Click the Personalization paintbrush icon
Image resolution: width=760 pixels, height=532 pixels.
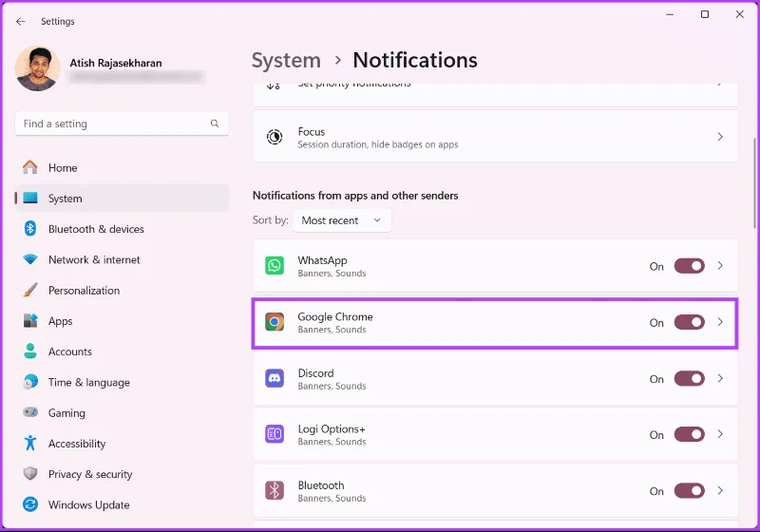[30, 291]
